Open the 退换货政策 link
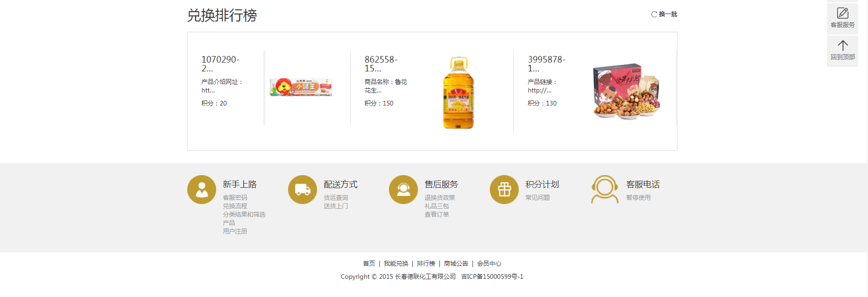 439,198
